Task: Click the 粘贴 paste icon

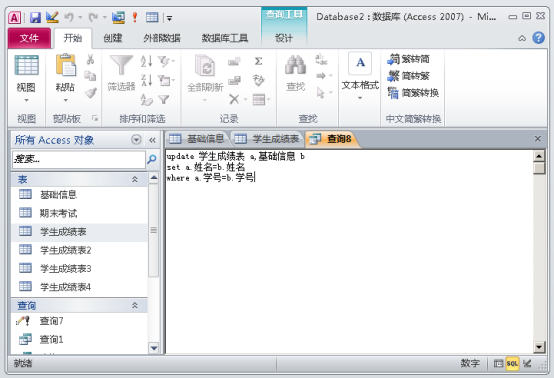Action: coord(66,65)
